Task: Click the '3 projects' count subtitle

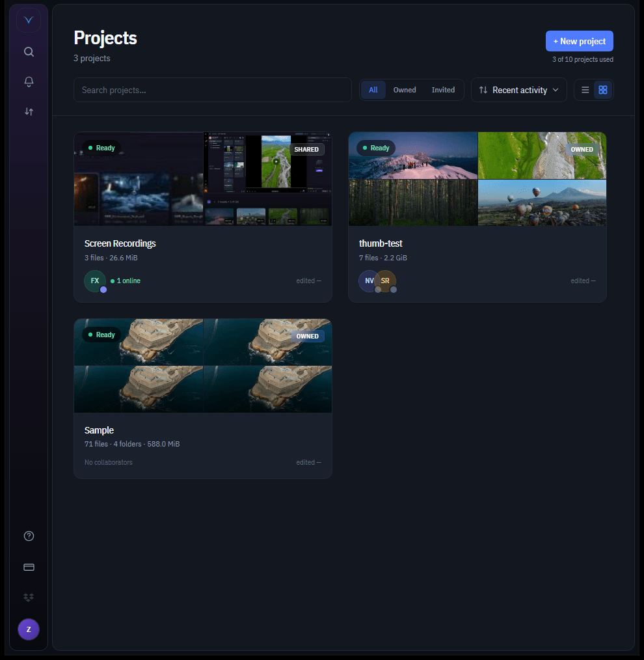Action: click(x=92, y=58)
